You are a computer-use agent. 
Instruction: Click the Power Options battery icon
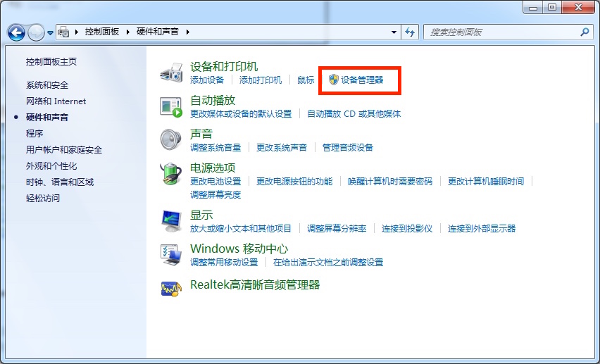pyautogui.click(x=171, y=173)
